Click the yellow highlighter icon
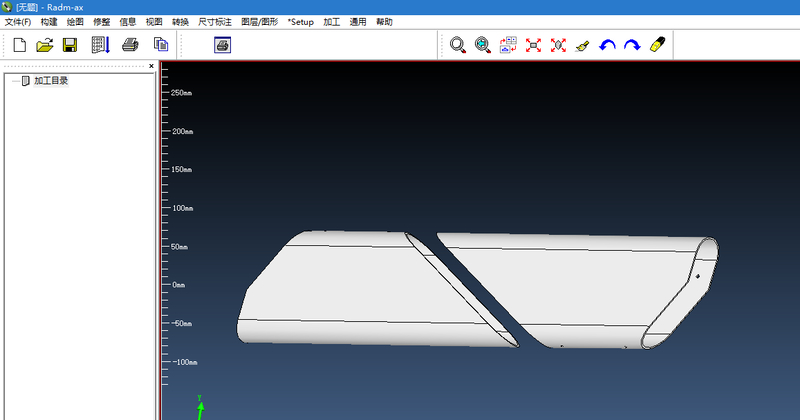This screenshot has height=420, width=800. [x=657, y=45]
